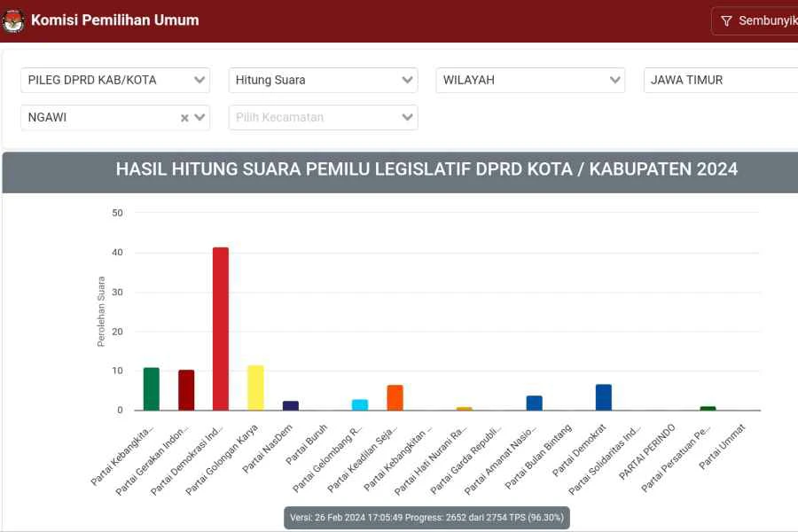The image size is (798, 532).
Task: Click the yellow Partai Golongan Karya bar
Action: 255,388
